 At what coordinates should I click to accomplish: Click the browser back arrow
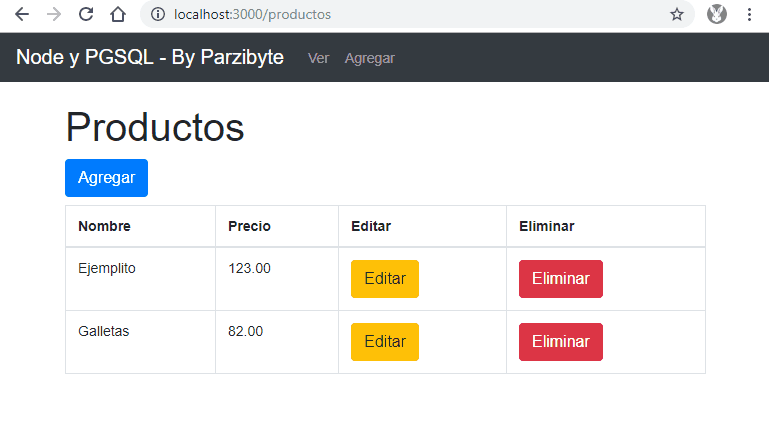coord(22,15)
